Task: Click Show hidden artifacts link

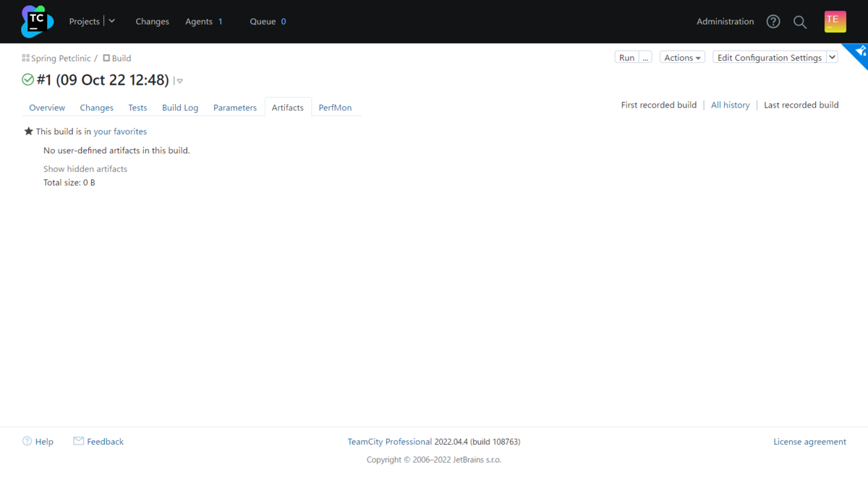Action: (85, 169)
